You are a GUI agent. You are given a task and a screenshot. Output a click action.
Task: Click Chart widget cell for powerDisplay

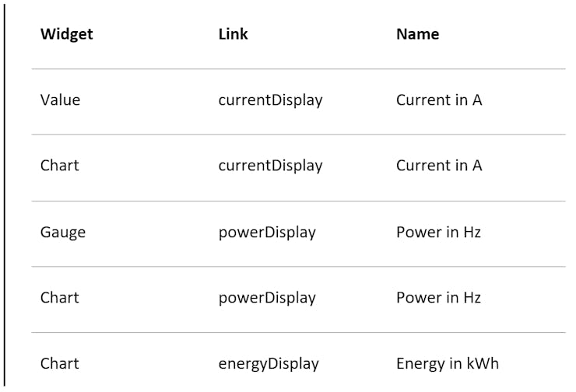(60, 298)
